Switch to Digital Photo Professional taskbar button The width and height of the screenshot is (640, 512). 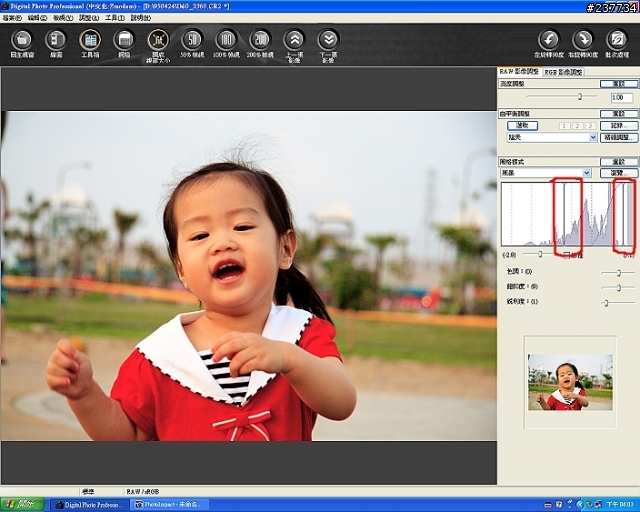point(89,505)
